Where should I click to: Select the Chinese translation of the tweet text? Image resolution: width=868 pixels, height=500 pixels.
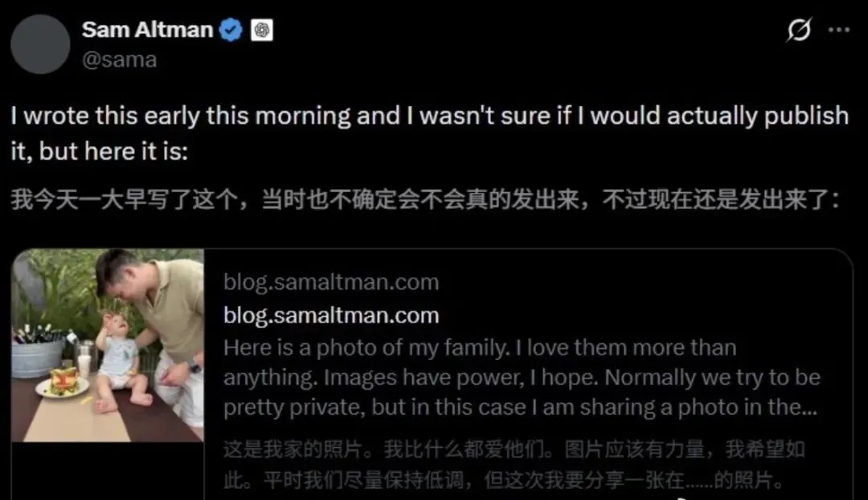coord(425,199)
